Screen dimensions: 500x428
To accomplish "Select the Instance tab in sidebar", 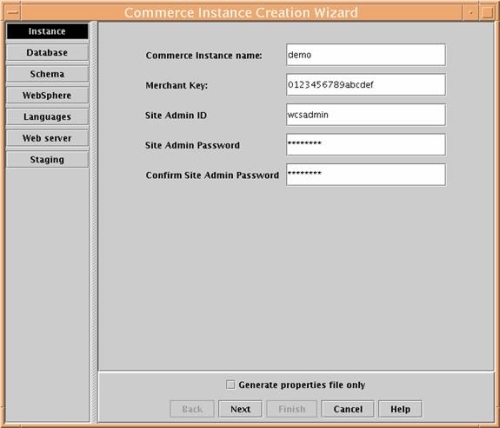I will 47,31.
